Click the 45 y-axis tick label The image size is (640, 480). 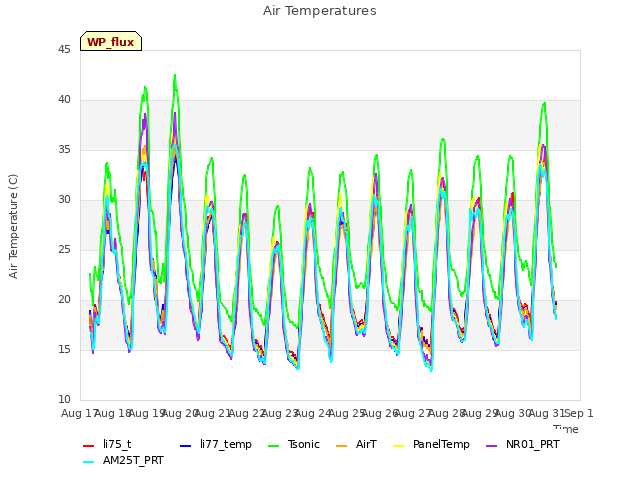click(x=64, y=50)
